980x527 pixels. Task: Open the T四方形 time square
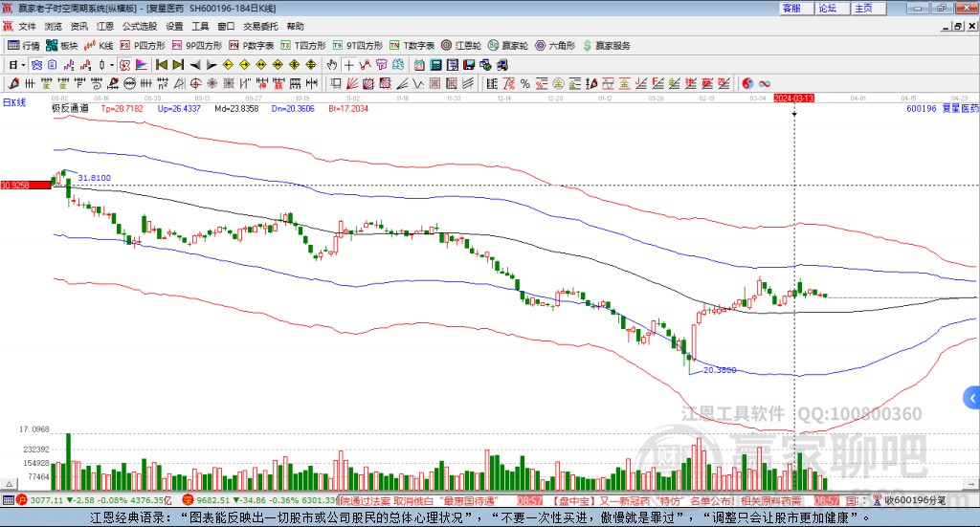point(303,46)
